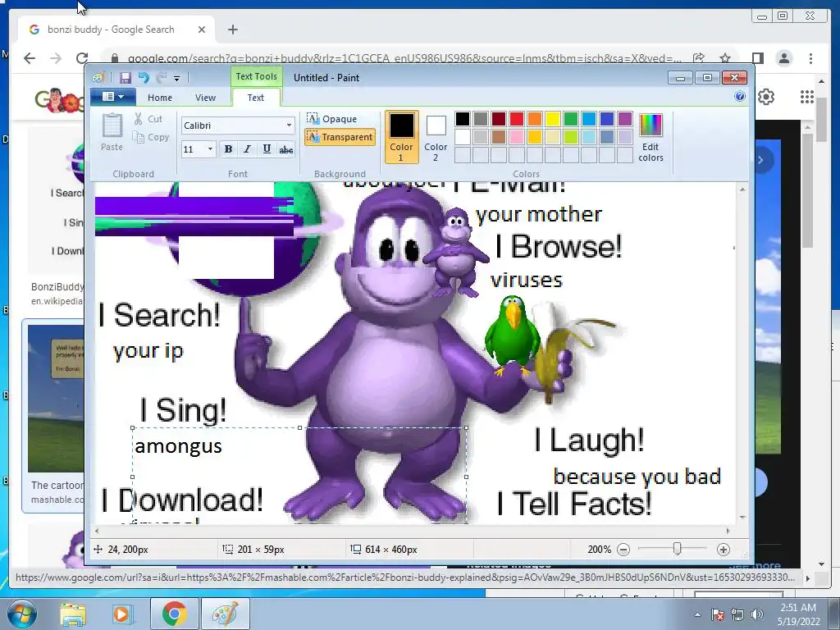Viewport: 840px width, 630px height.
Task: Open Google settings gear icon
Action: [x=766, y=97]
